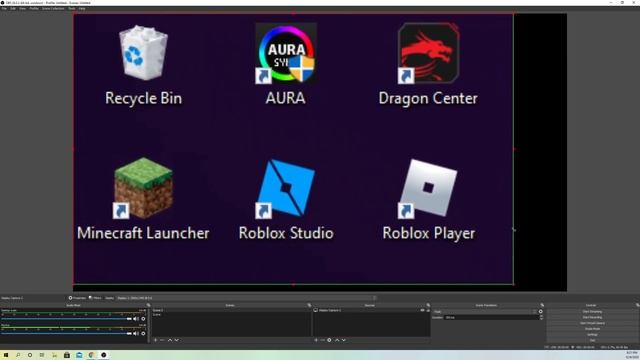Open Windows taskbar search
Image resolution: width=640 pixels, height=360 pixels.
(x=18, y=355)
